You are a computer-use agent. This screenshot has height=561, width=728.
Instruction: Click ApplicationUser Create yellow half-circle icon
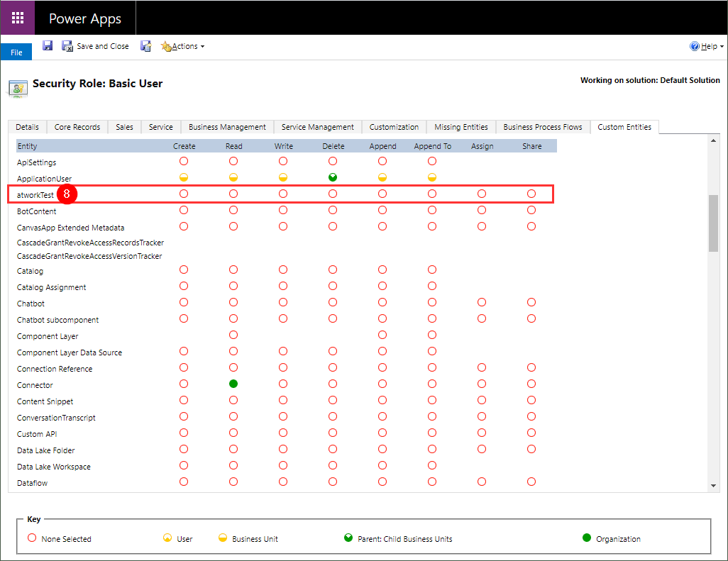(x=184, y=177)
